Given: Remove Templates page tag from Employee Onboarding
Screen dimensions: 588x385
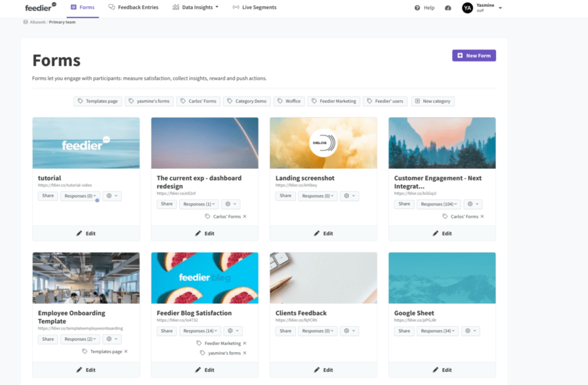Looking at the screenshot, I should click(126, 351).
